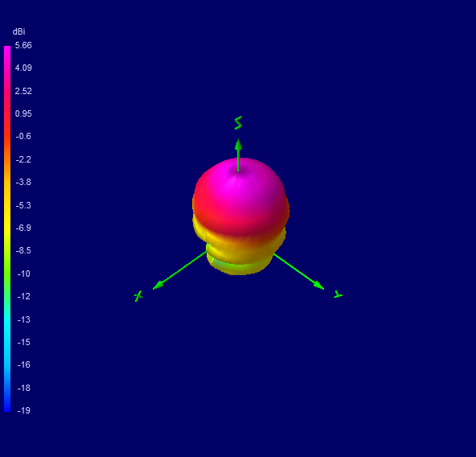The width and height of the screenshot is (476, 457).
Task: Click the 0.95 legend value
Action: point(23,113)
